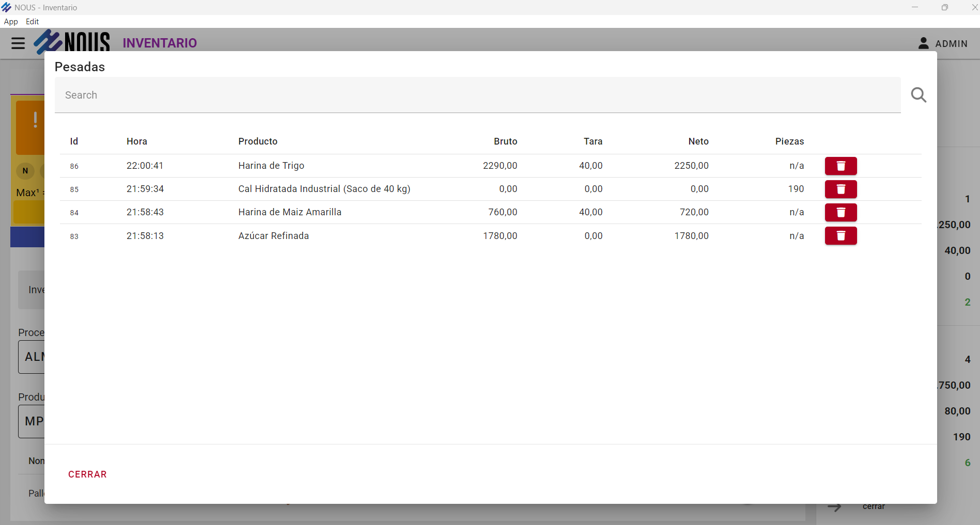Sort by the Hora column header
Viewport: 980px width, 525px height.
pyautogui.click(x=137, y=141)
